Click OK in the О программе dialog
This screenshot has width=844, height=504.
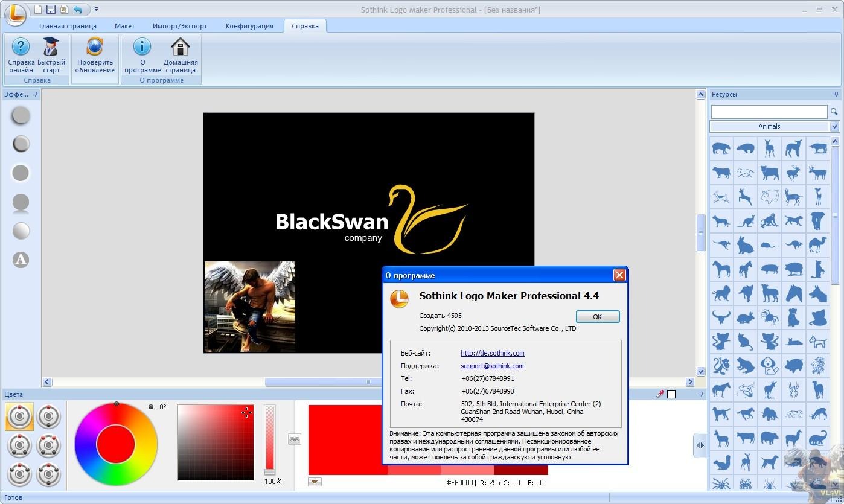pos(598,316)
